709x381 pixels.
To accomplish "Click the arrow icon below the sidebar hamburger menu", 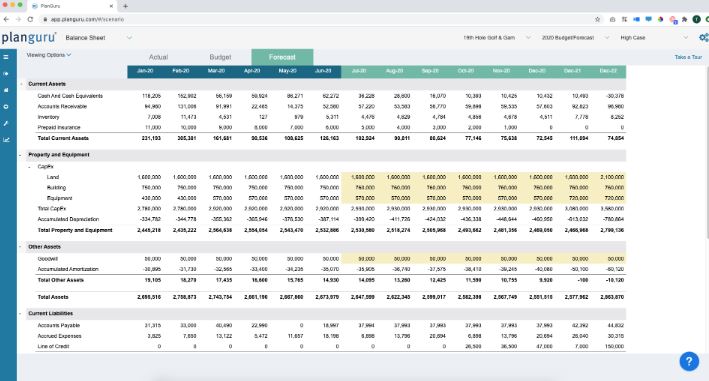I will pos(6,74).
